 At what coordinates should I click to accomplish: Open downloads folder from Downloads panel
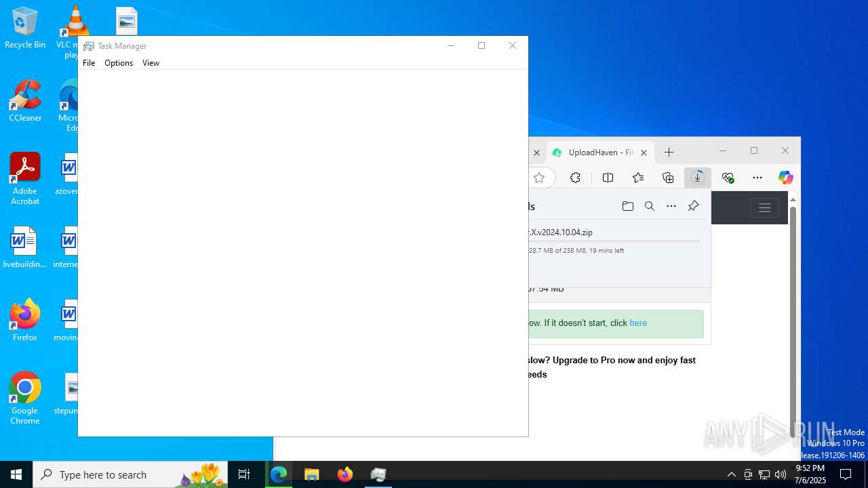tap(628, 206)
